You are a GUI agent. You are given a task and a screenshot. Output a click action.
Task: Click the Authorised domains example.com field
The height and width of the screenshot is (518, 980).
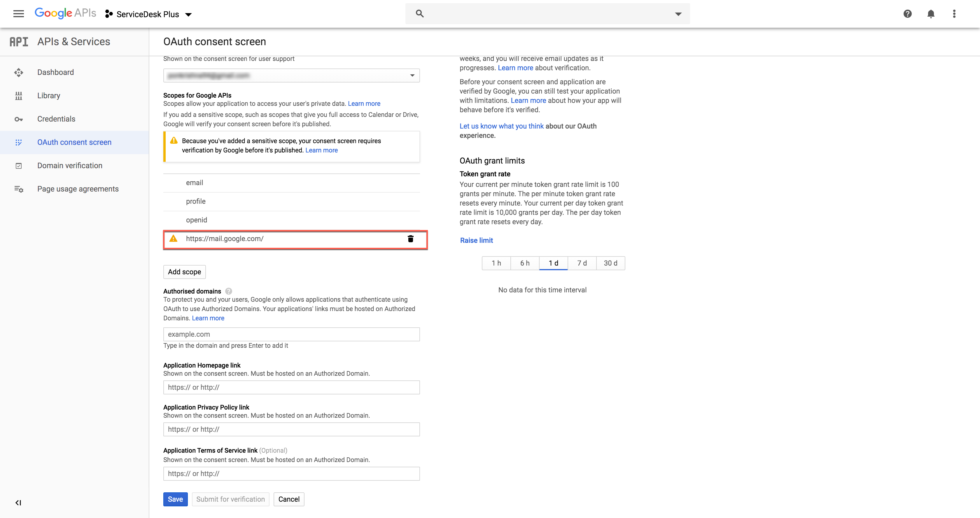click(x=291, y=334)
